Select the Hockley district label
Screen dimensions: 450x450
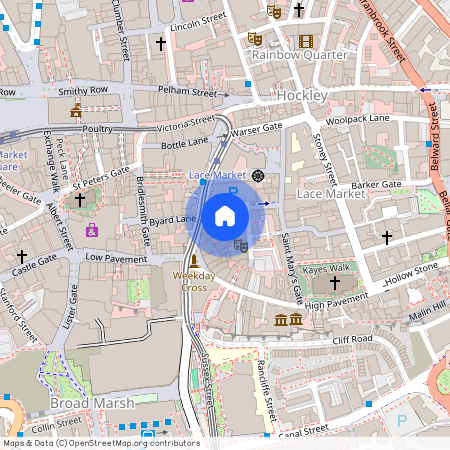click(302, 95)
